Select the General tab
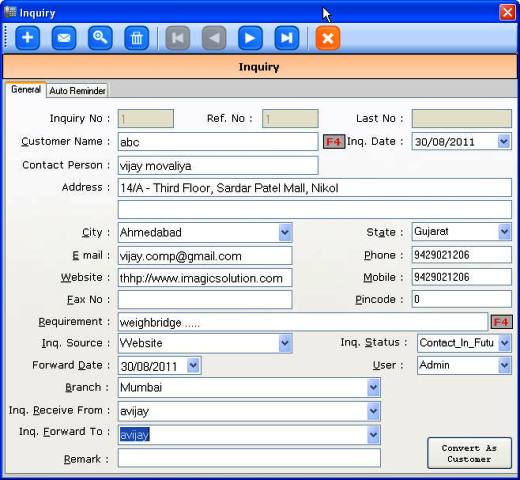Screen dimensions: 520x480 coord(26,90)
